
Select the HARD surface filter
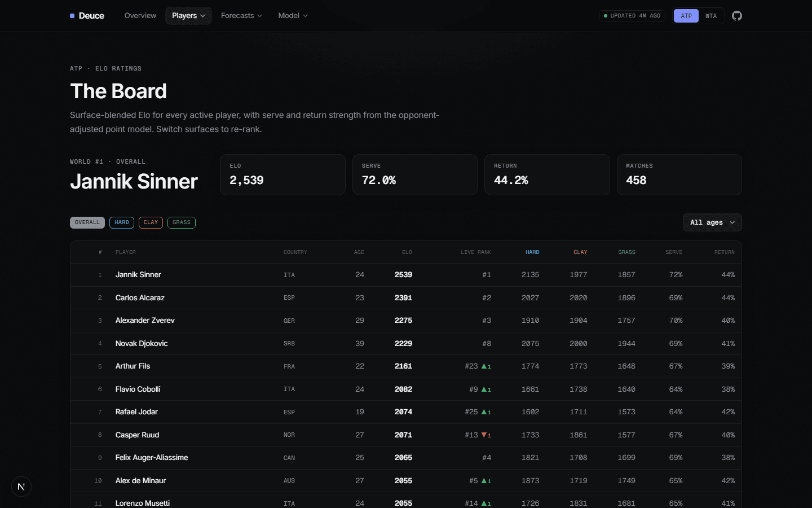pos(122,222)
